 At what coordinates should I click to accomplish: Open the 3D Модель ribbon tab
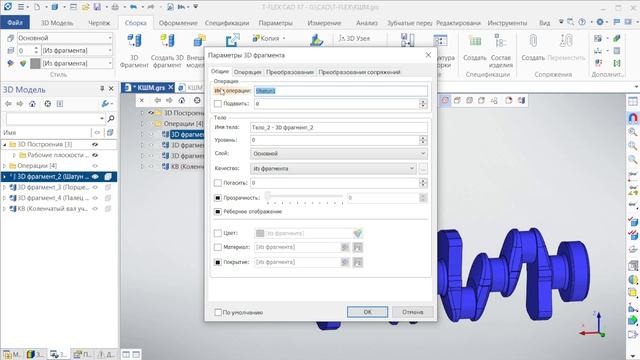(57, 23)
